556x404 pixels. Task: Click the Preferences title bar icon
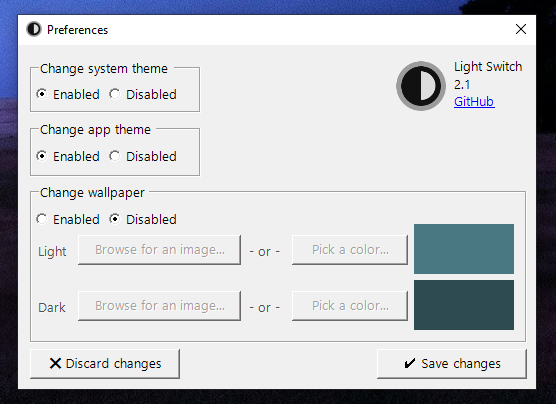pyautogui.click(x=34, y=29)
